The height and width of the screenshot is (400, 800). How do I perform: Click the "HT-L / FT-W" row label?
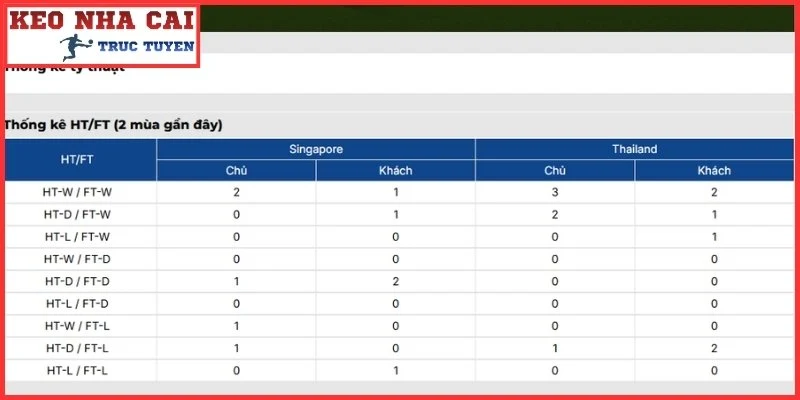[77, 237]
